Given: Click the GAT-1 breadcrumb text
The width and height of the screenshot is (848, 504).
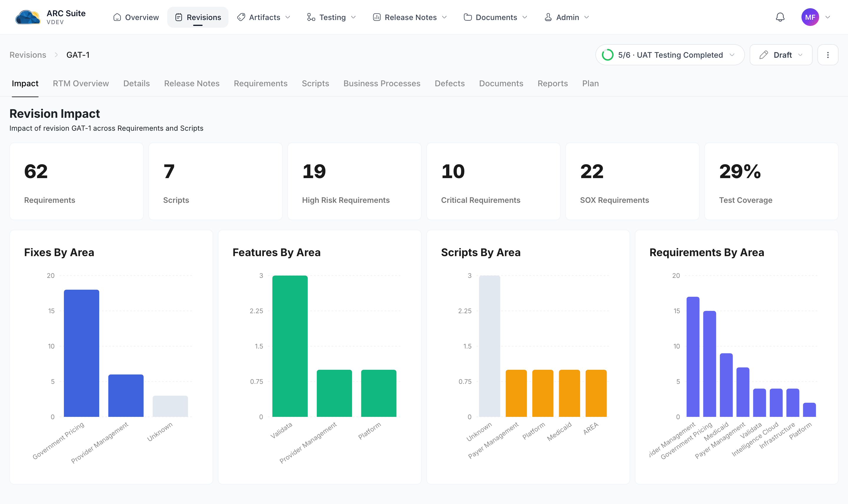Looking at the screenshot, I should pyautogui.click(x=78, y=55).
